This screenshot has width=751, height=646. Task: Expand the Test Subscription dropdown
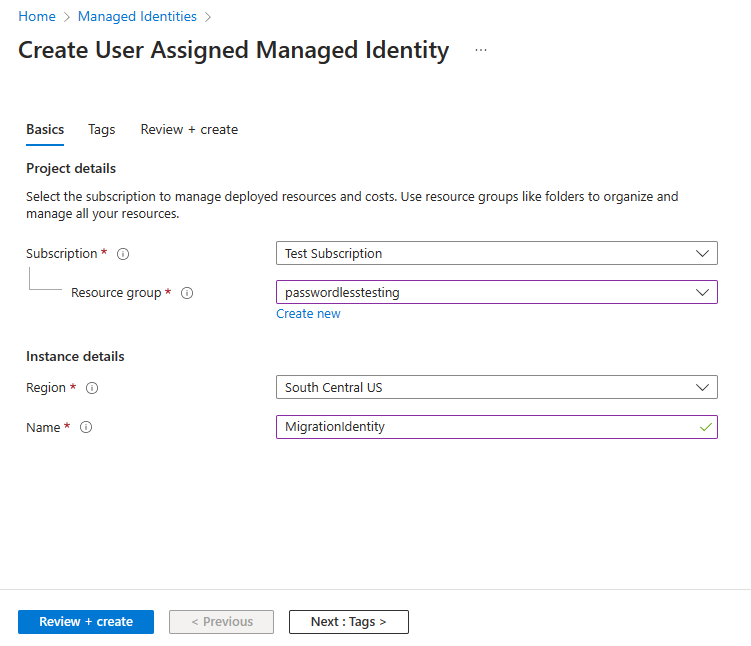click(x=496, y=254)
